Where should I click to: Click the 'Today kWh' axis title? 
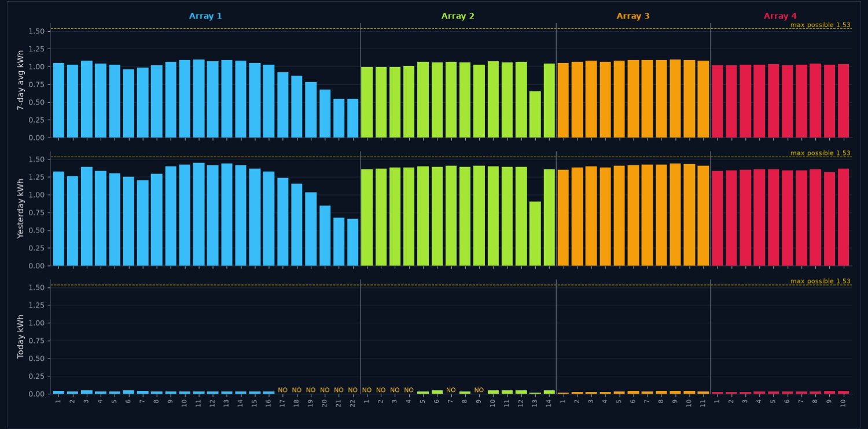pyautogui.click(x=21, y=336)
